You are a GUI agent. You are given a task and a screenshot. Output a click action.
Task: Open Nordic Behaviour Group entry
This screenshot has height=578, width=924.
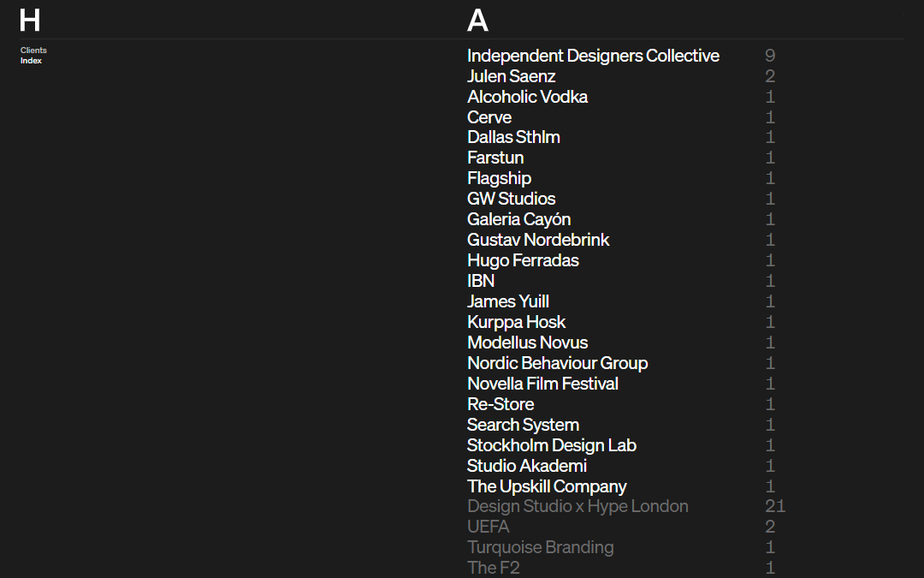pos(557,363)
